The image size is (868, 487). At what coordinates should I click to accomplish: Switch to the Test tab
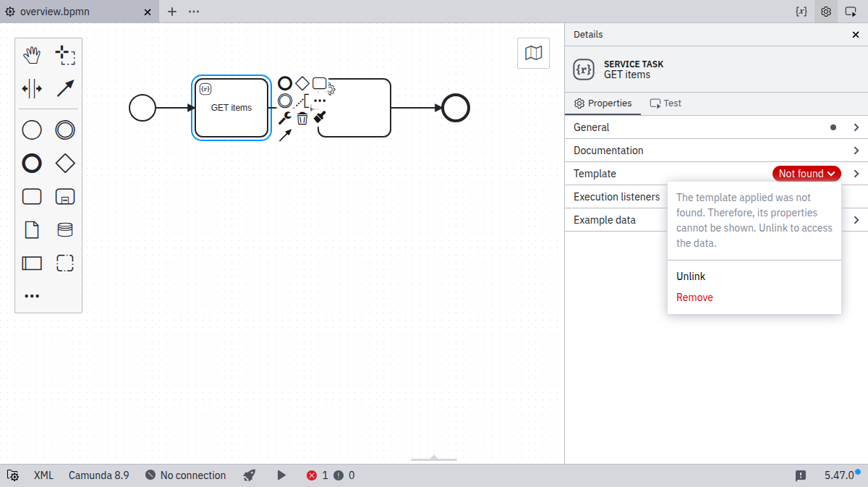point(665,103)
